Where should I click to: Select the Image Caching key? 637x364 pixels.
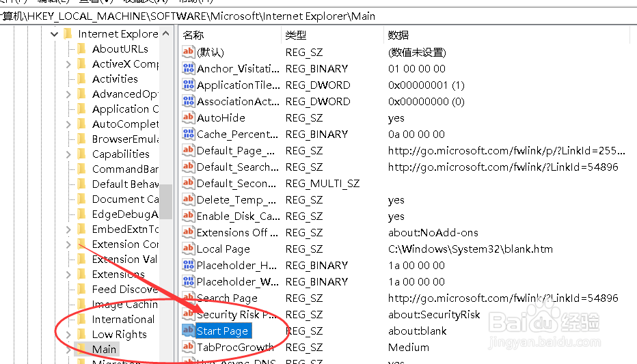point(124,305)
